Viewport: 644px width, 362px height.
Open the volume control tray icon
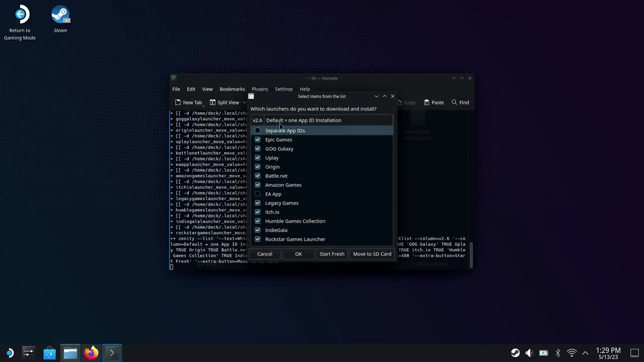529,353
